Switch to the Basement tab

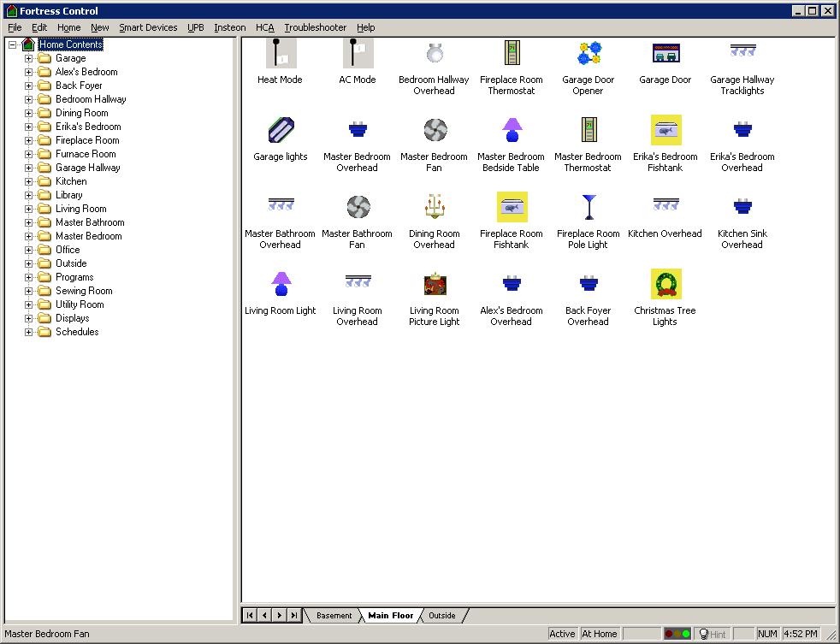coord(334,616)
